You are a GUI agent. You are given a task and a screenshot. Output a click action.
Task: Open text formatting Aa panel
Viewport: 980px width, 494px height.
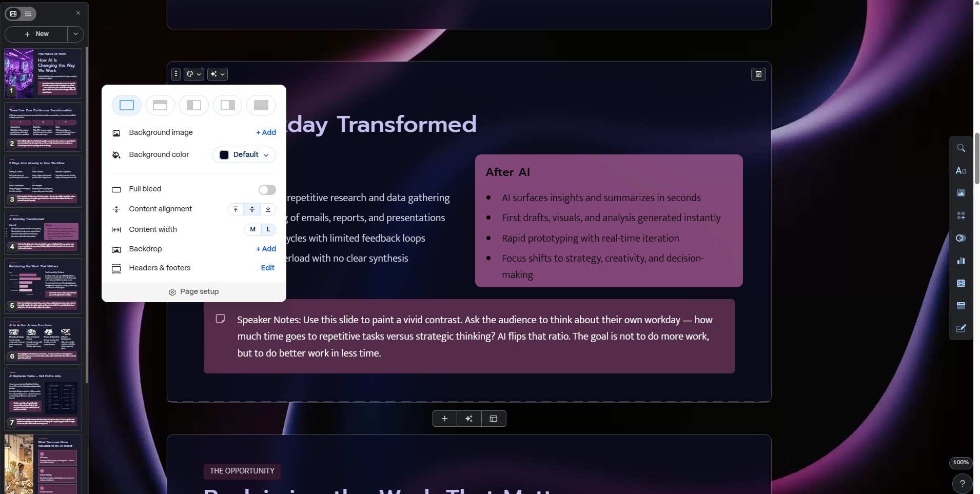pos(961,170)
